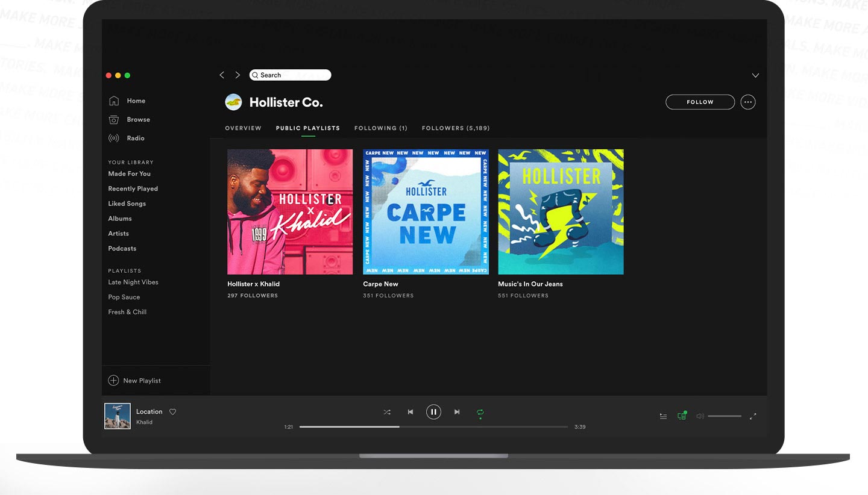
Task: Open the Hollister x Khalid playlist cover
Action: [x=290, y=212]
